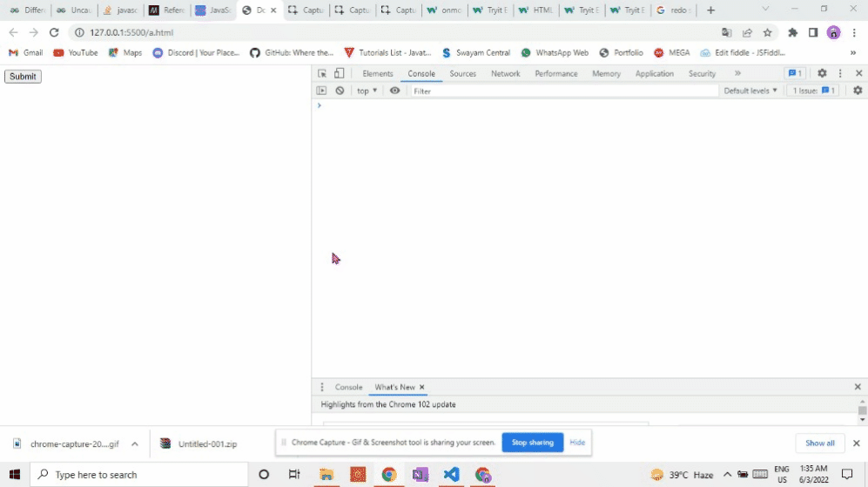Viewport: 868px width, 487px height.
Task: Open the YouTube bookmark
Action: click(x=76, y=52)
